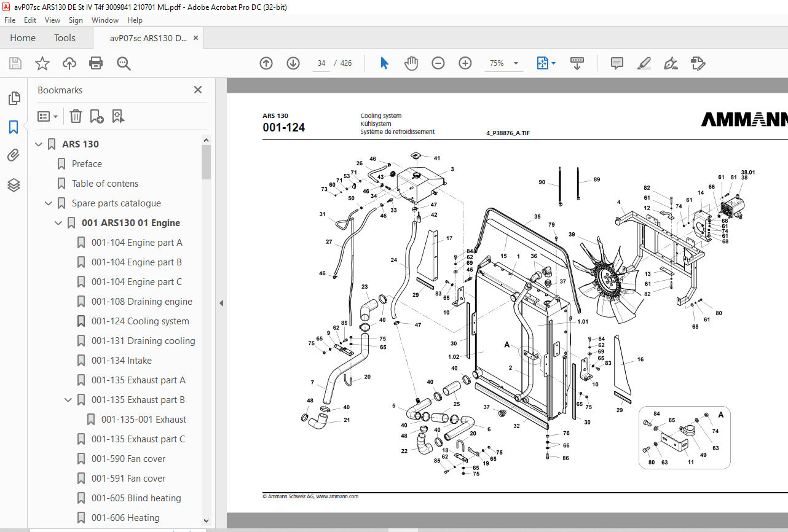The width and height of the screenshot is (788, 532).
Task: Jump to 001-104 Engine part B
Action: point(136,262)
